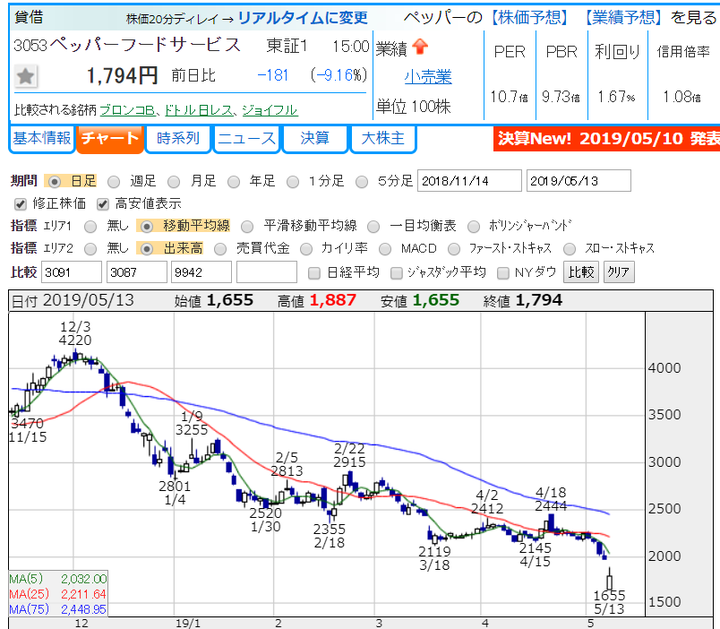Click the 比較 button

pos(581,272)
